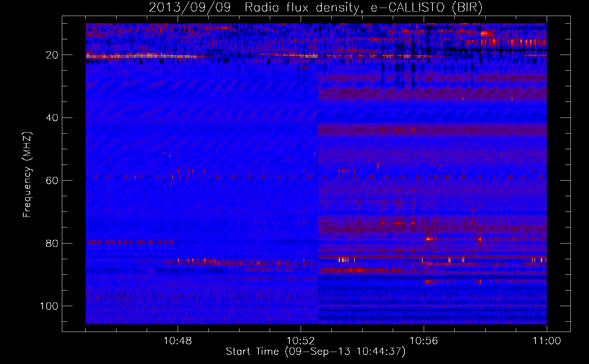Click the bright red burst near 10:56 at 80 MHz
589x364 pixels.
pos(430,239)
